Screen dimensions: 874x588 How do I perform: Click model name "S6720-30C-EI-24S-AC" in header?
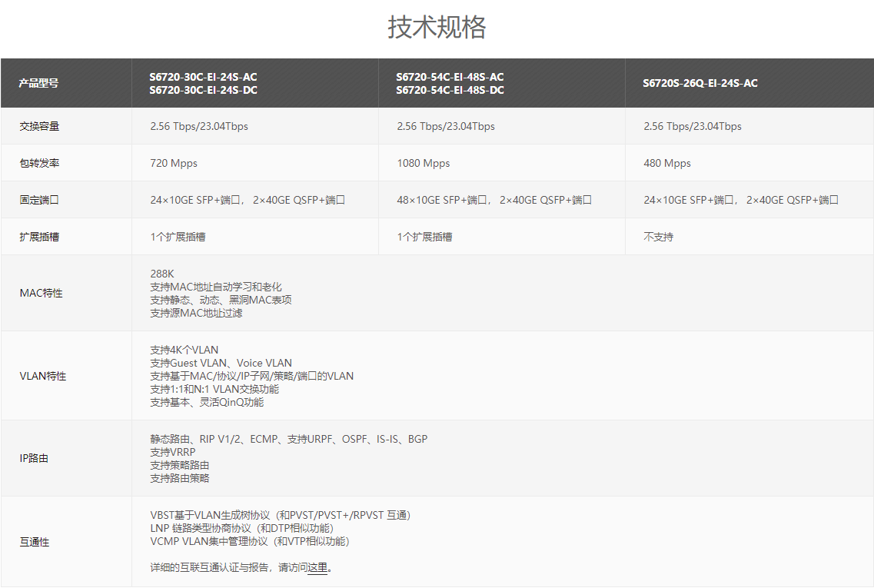(x=203, y=77)
